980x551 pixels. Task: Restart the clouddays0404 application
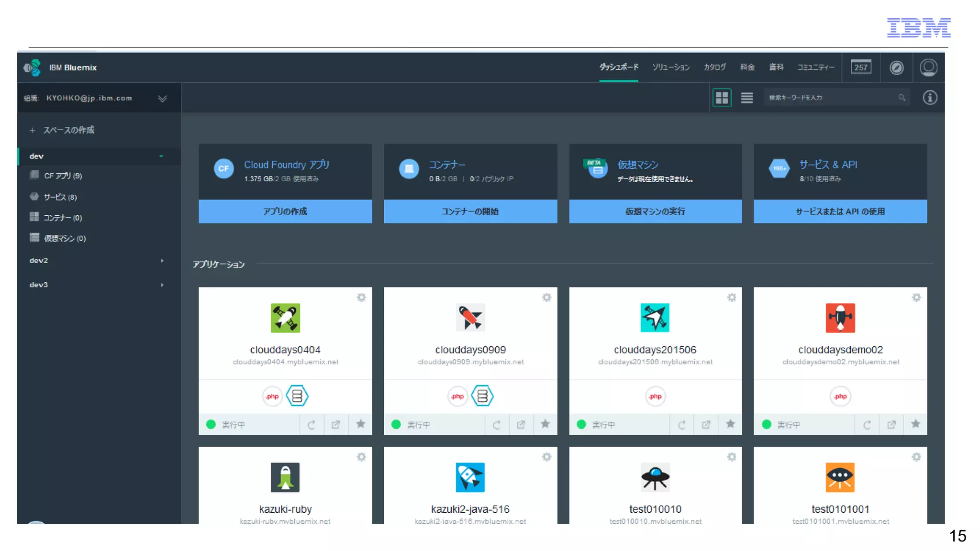click(312, 424)
